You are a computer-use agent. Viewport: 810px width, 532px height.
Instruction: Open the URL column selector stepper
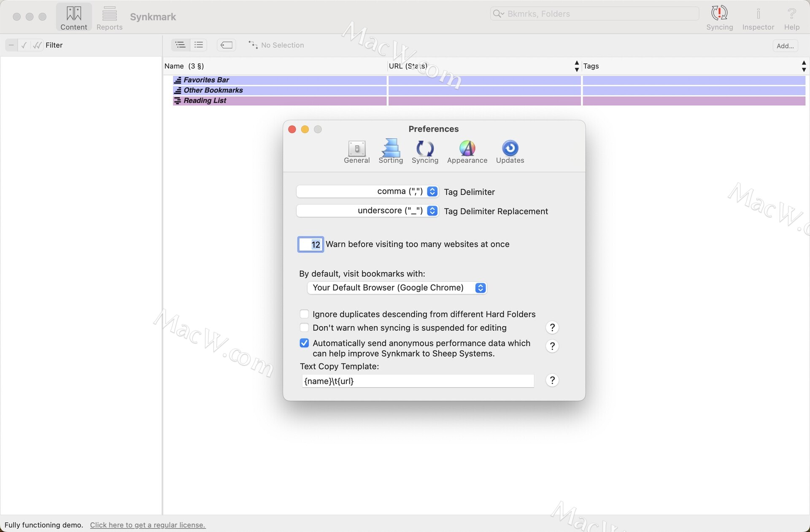point(577,66)
